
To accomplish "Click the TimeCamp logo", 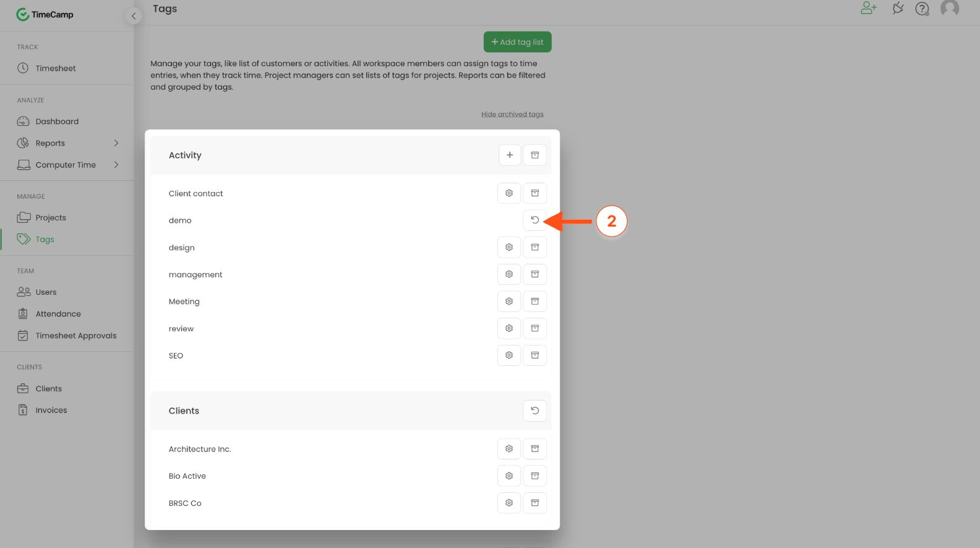I will (45, 14).
